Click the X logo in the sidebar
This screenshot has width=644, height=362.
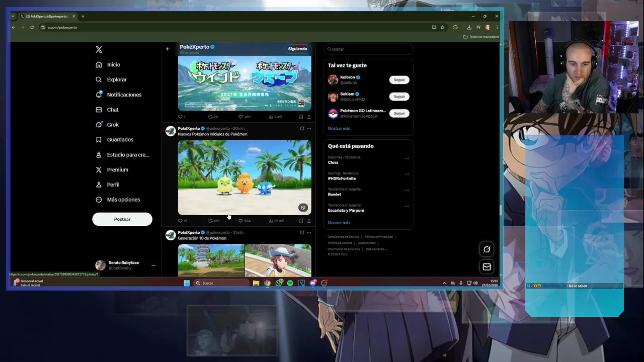tap(99, 49)
